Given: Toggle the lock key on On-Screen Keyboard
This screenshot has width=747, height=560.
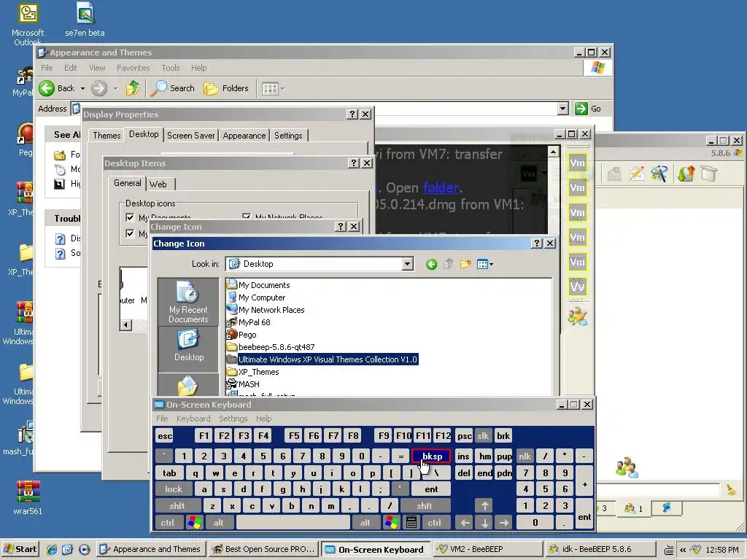Looking at the screenshot, I should pyautogui.click(x=174, y=489).
